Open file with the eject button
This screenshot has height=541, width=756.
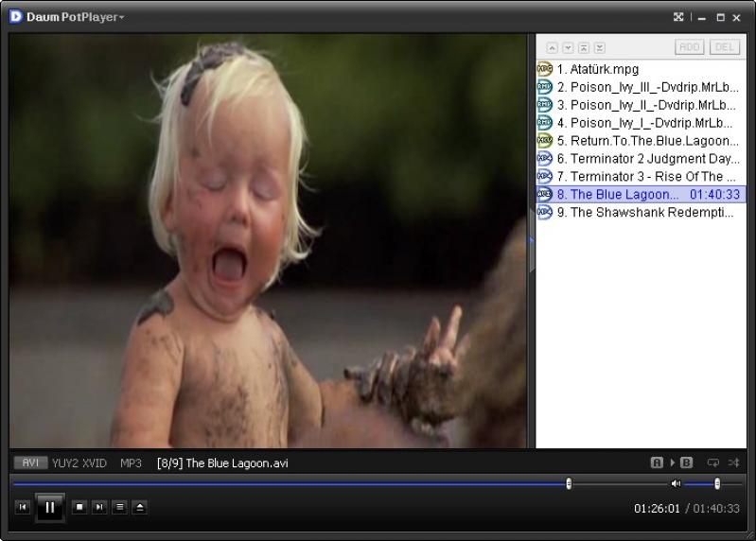click(x=140, y=507)
